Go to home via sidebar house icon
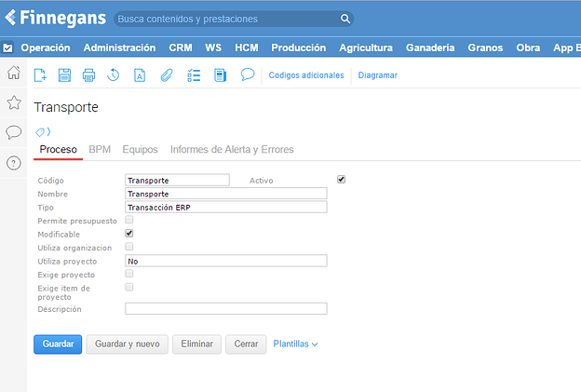The image size is (581, 392). (14, 74)
